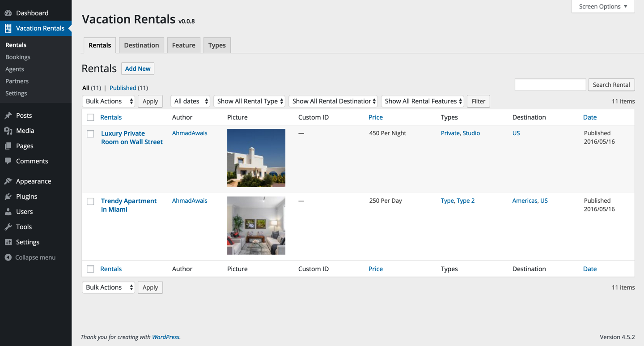
Task: Open Show All Rental Features dropdown
Action: click(423, 101)
